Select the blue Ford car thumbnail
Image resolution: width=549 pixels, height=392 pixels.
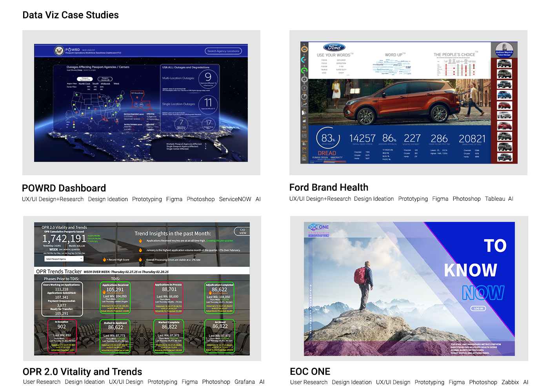pyautogui.click(x=504, y=94)
